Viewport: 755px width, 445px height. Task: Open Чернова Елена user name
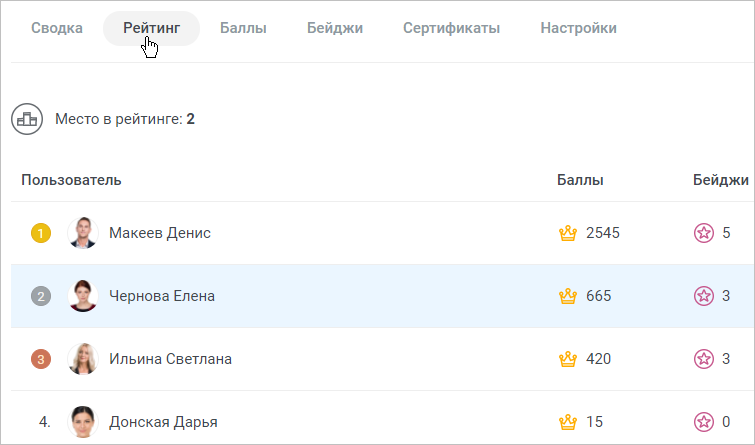pos(162,296)
